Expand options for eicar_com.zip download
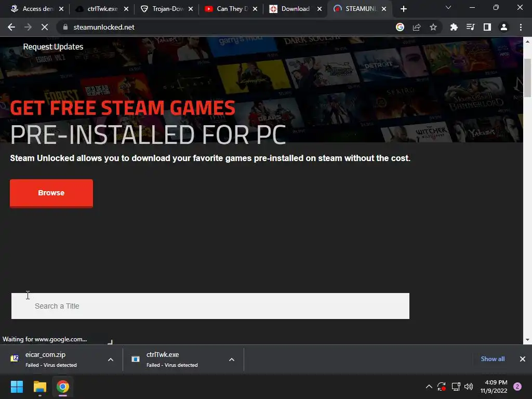Screen dimensions: 532x399 pyautogui.click(x=111, y=360)
